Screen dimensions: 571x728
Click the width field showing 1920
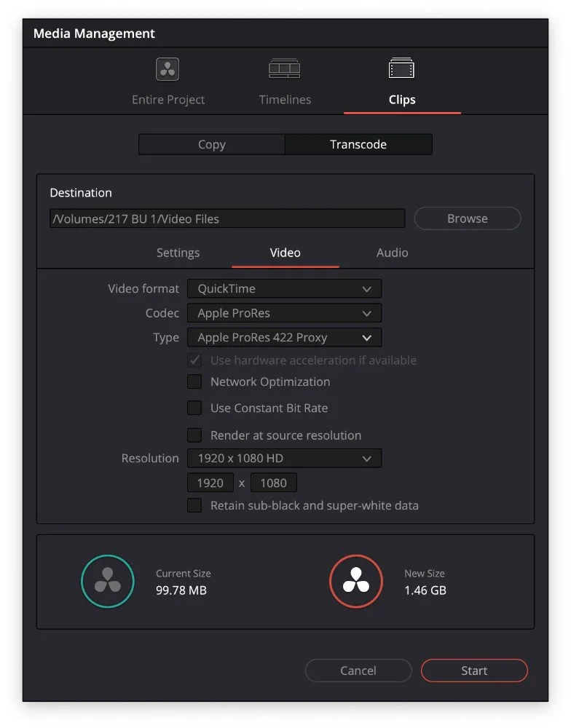[x=210, y=483]
